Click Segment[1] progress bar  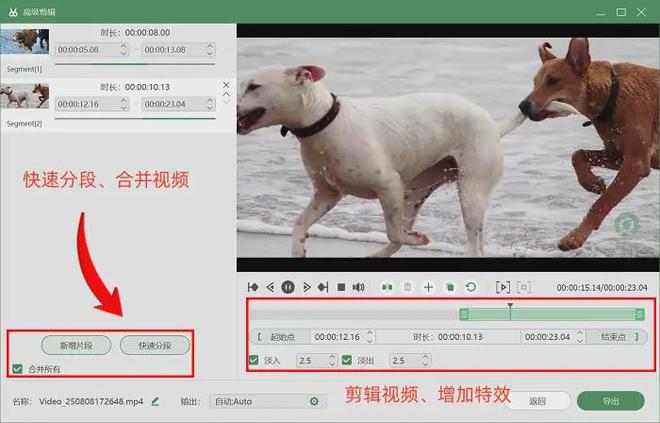point(135,64)
